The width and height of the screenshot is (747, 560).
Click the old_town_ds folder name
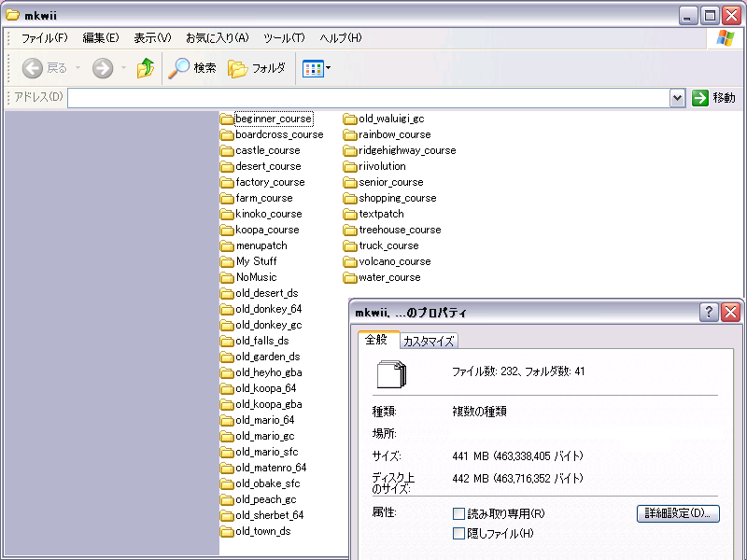[263, 531]
